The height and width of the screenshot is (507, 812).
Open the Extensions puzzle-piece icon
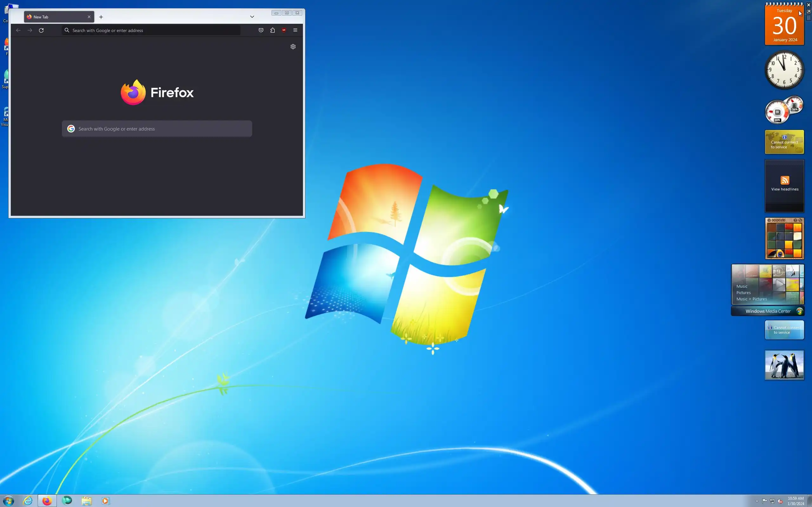click(272, 30)
